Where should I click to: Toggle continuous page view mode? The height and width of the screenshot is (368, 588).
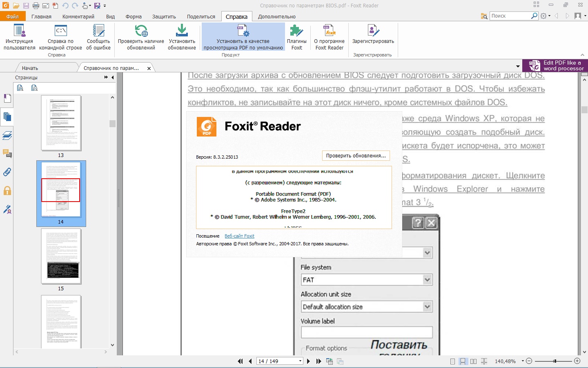point(463,361)
